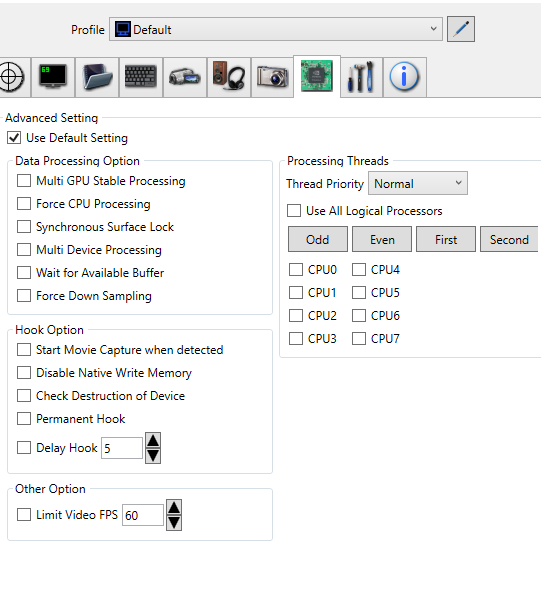The height and width of the screenshot is (590, 541).
Task: Click the Odd processors button
Action: (318, 239)
